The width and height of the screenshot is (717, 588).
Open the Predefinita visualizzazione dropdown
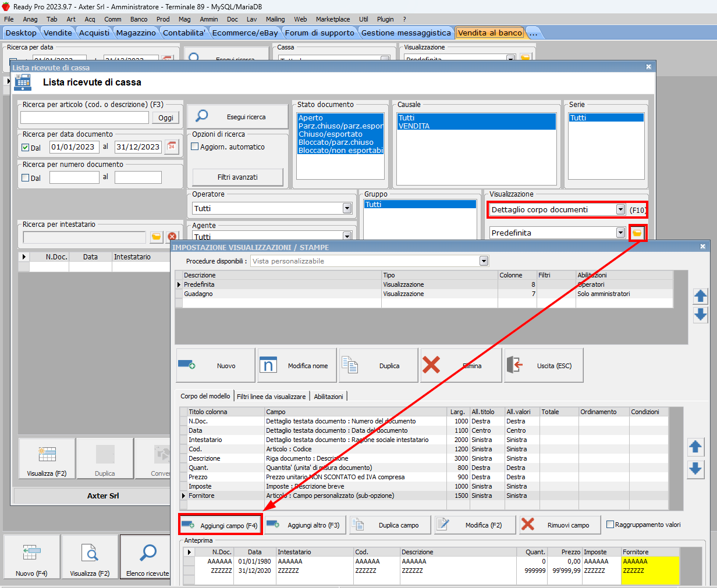[620, 233]
